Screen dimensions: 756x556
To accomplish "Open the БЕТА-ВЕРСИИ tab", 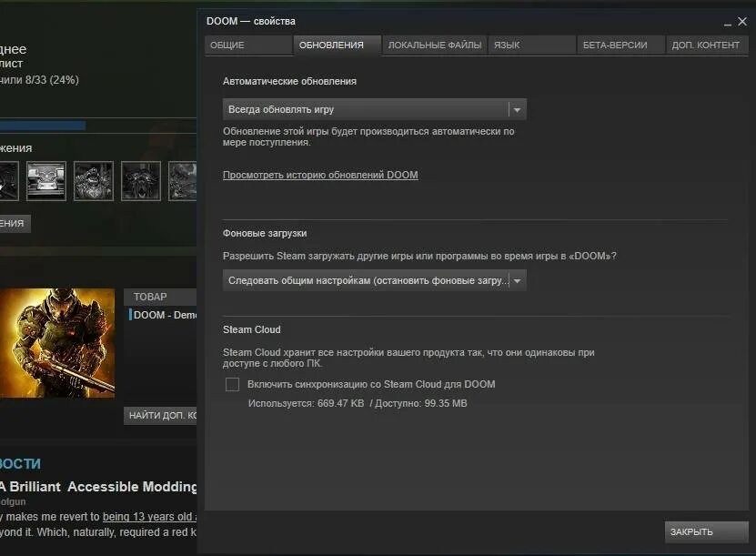I will pos(620,45).
